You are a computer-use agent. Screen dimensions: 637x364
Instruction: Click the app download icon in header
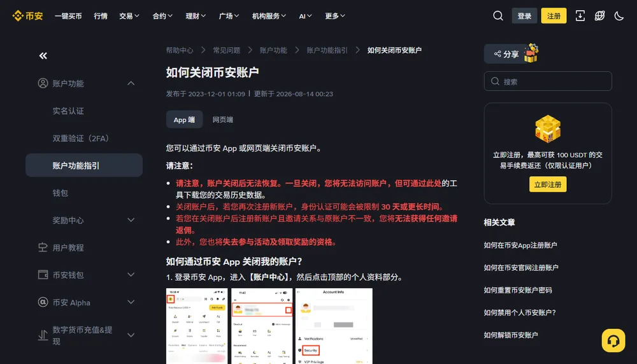(580, 16)
